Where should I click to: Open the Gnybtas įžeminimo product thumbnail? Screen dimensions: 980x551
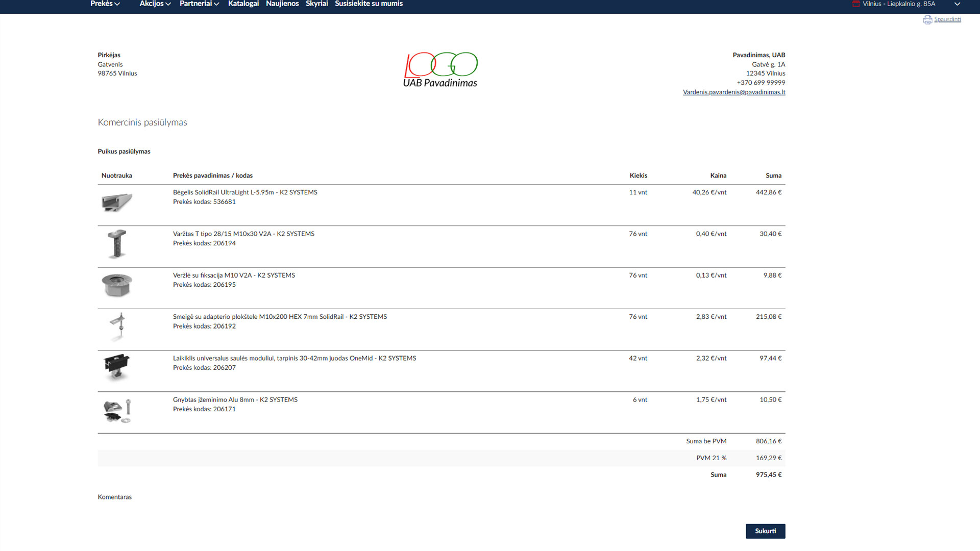coord(117,411)
